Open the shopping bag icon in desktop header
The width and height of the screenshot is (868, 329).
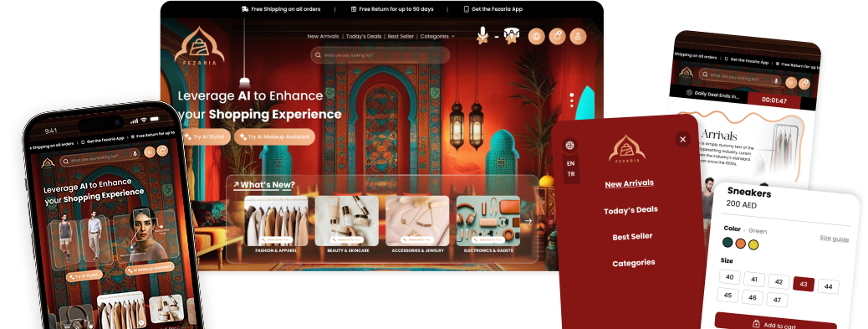[558, 37]
